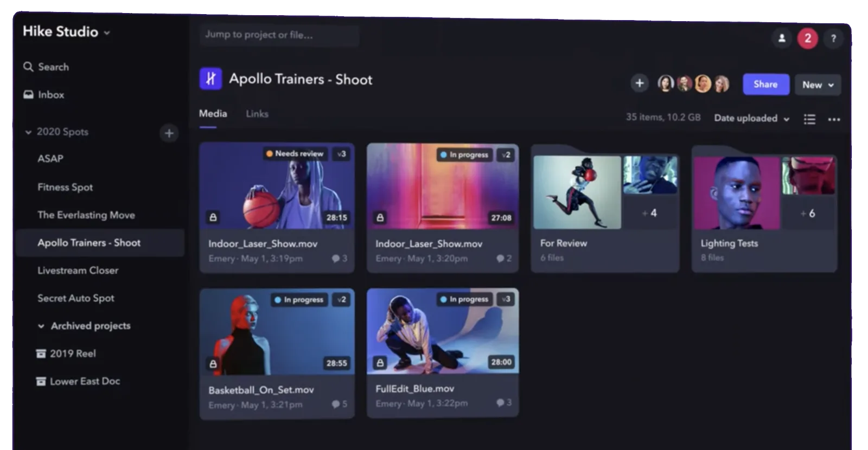Open the Fitness Spot project
The width and height of the screenshot is (868, 450).
click(65, 187)
